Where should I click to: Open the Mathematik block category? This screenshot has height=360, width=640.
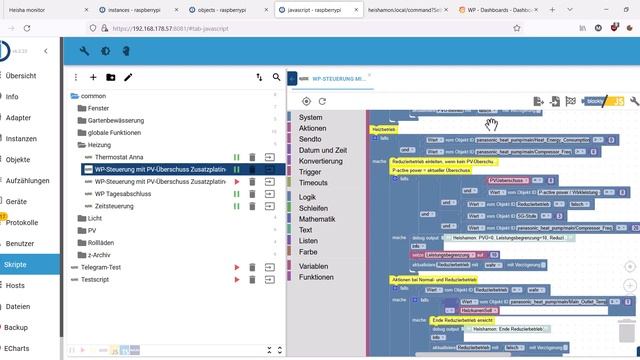pos(317,219)
